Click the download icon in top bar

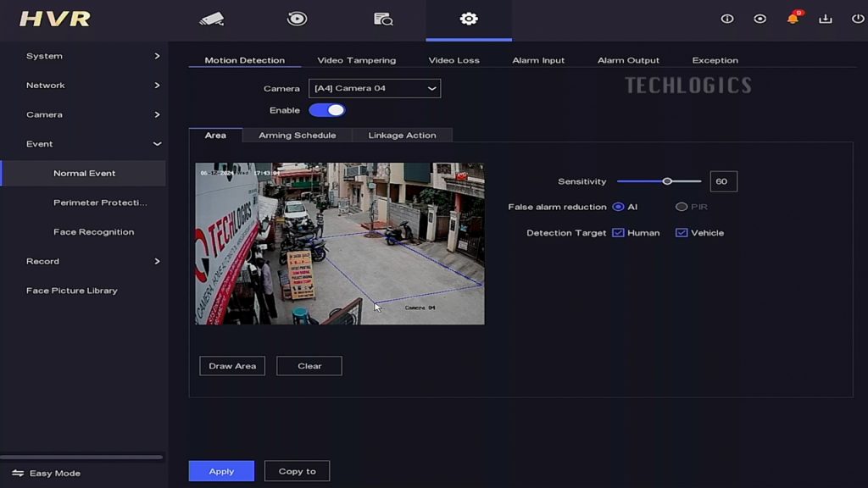[x=825, y=19]
